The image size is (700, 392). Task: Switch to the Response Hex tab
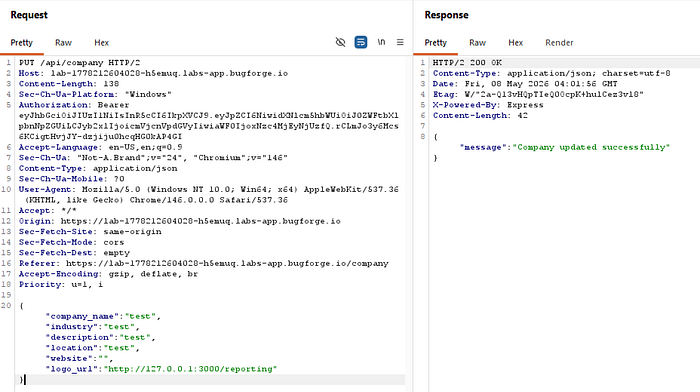(x=515, y=43)
